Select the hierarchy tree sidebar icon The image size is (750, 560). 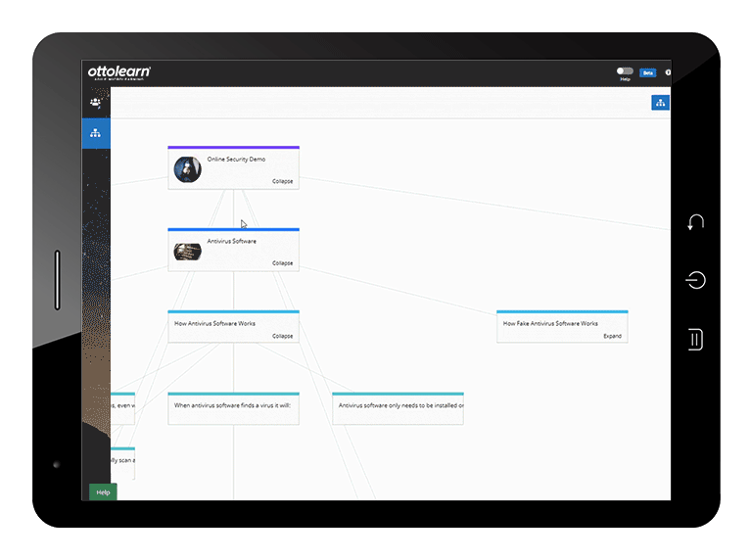95,133
